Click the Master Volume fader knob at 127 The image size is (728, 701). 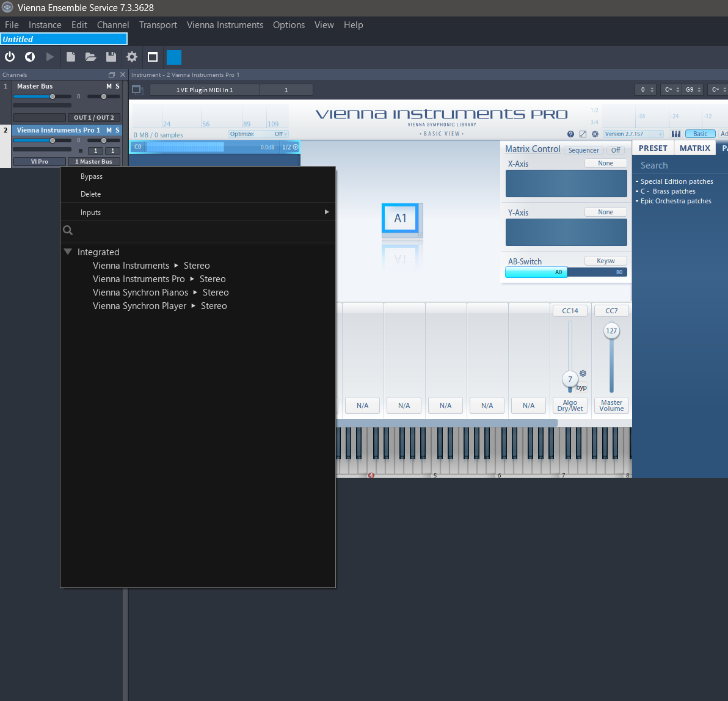pos(611,331)
